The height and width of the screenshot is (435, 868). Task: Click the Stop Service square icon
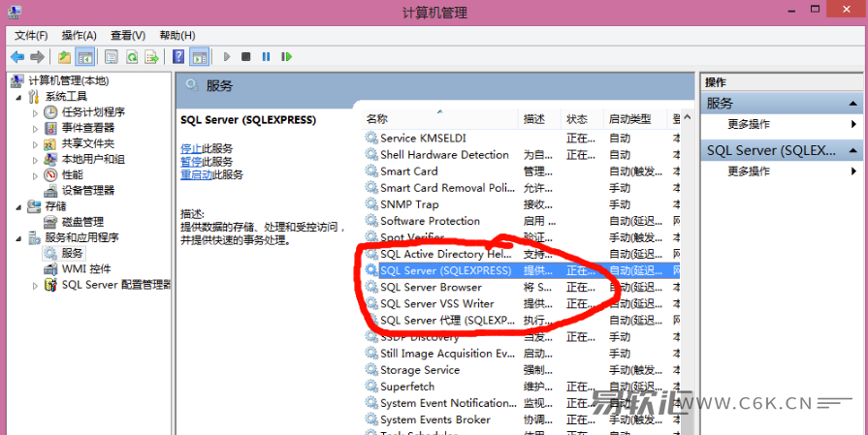point(246,56)
